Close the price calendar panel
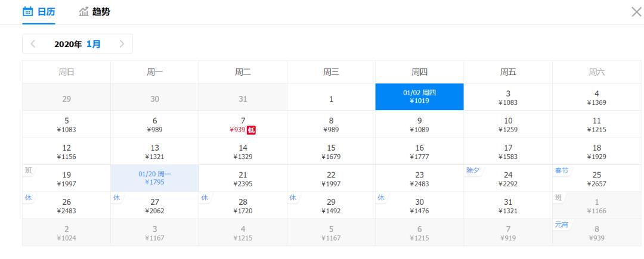The image size is (644, 259). (x=636, y=12)
